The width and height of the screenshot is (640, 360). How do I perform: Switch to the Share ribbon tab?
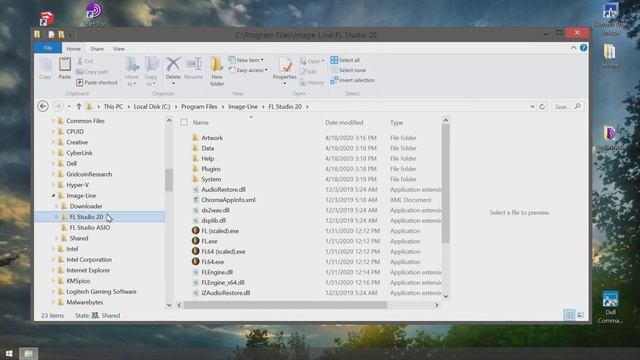97,49
